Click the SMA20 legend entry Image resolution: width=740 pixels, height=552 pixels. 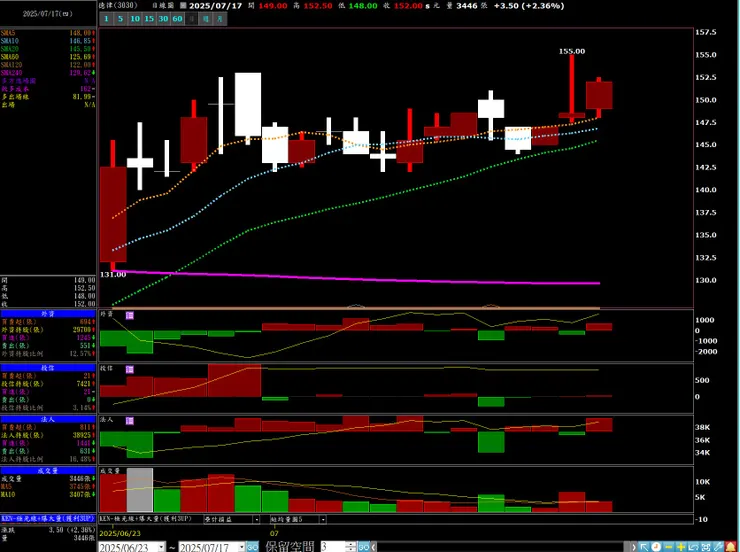click(48, 49)
